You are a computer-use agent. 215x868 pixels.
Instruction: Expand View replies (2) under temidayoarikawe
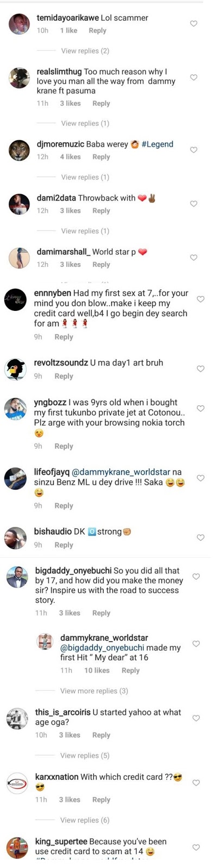click(85, 51)
